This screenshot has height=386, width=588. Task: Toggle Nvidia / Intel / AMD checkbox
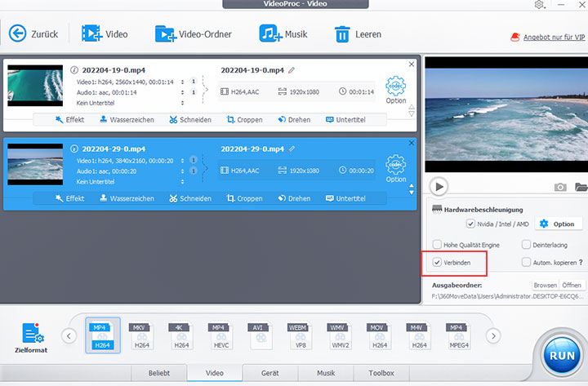(470, 224)
